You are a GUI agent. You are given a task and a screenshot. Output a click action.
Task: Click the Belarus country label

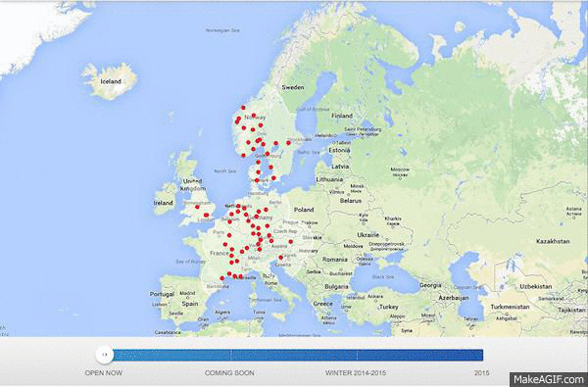click(351, 201)
